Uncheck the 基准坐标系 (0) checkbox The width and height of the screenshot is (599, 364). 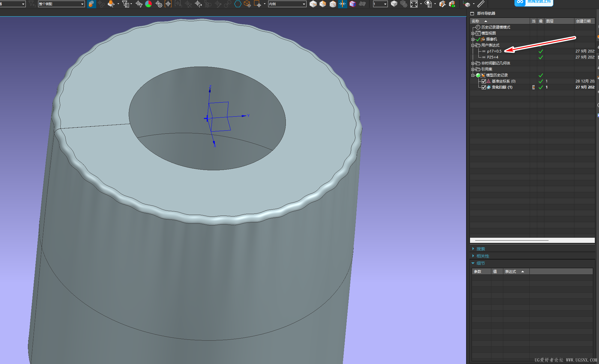tap(484, 81)
